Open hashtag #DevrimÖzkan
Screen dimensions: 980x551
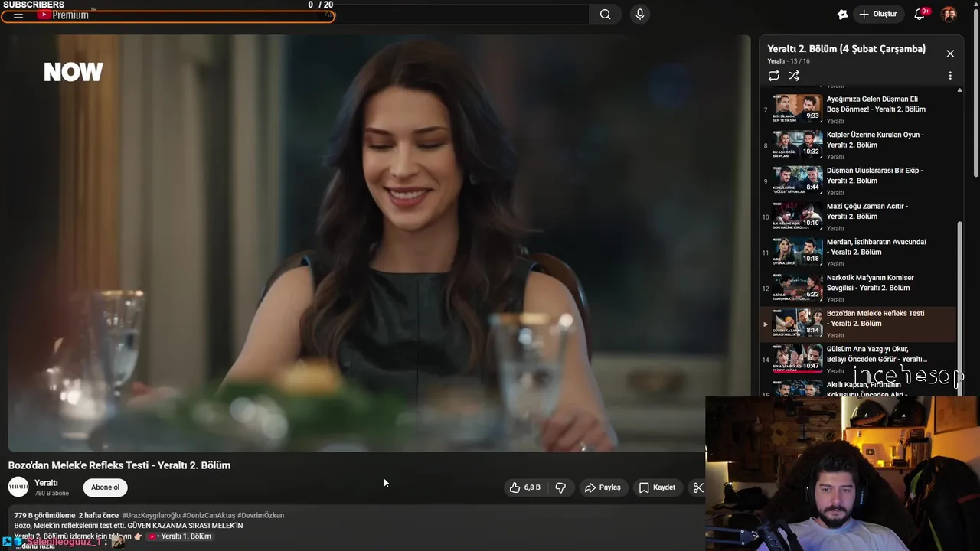[260, 515]
